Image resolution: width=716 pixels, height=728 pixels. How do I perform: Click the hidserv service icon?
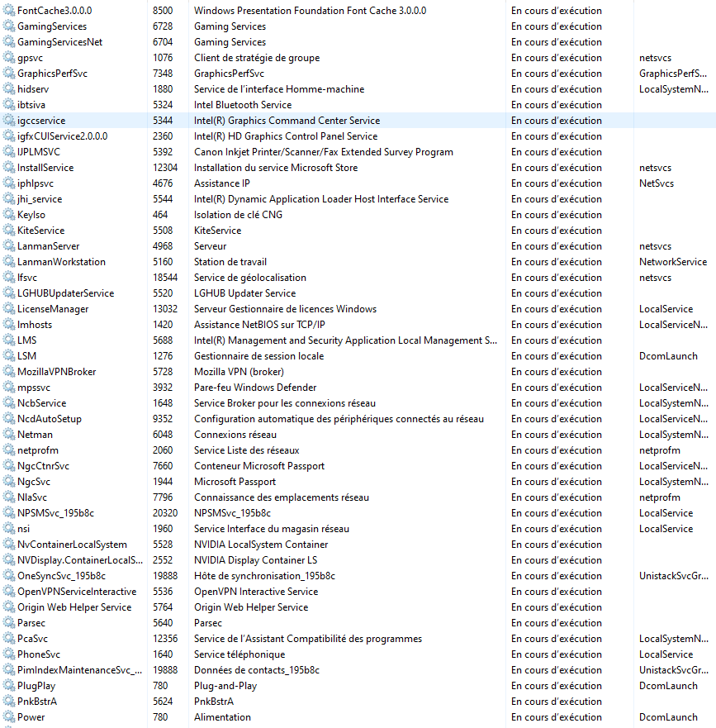click(x=9, y=89)
